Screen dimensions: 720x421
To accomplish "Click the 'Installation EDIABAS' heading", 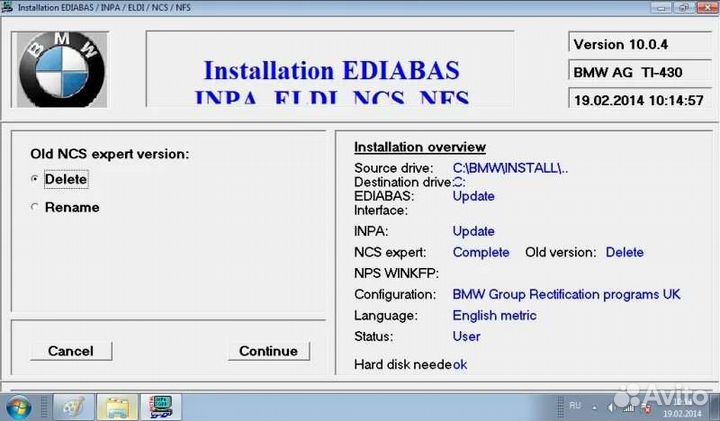I will 332,70.
